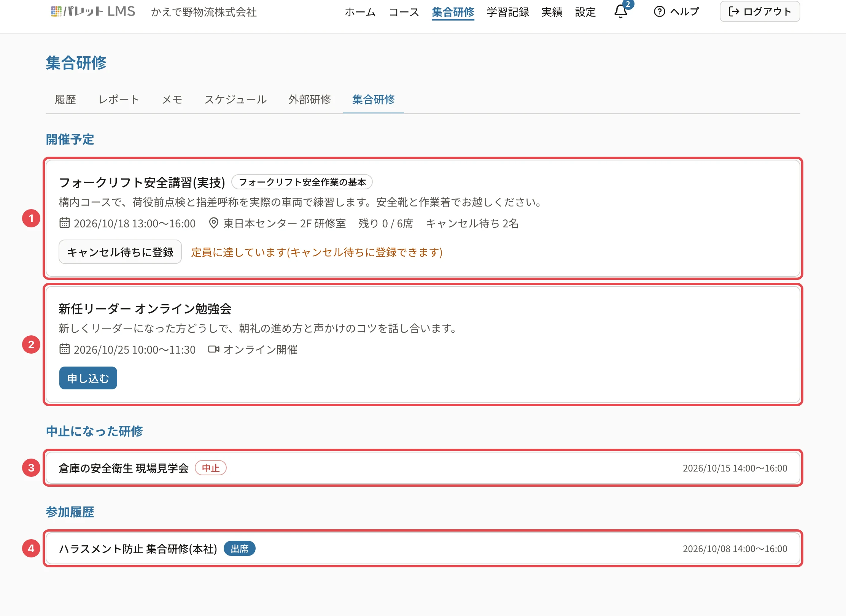
Task: Select the 集合研修 sub-tab
Action: 374,100
